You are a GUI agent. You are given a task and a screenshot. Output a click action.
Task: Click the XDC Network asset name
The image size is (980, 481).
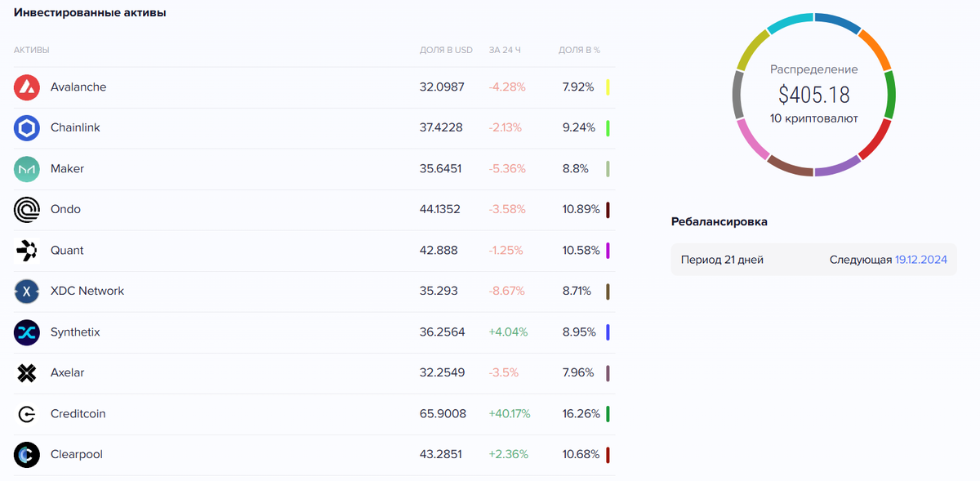[x=87, y=292]
